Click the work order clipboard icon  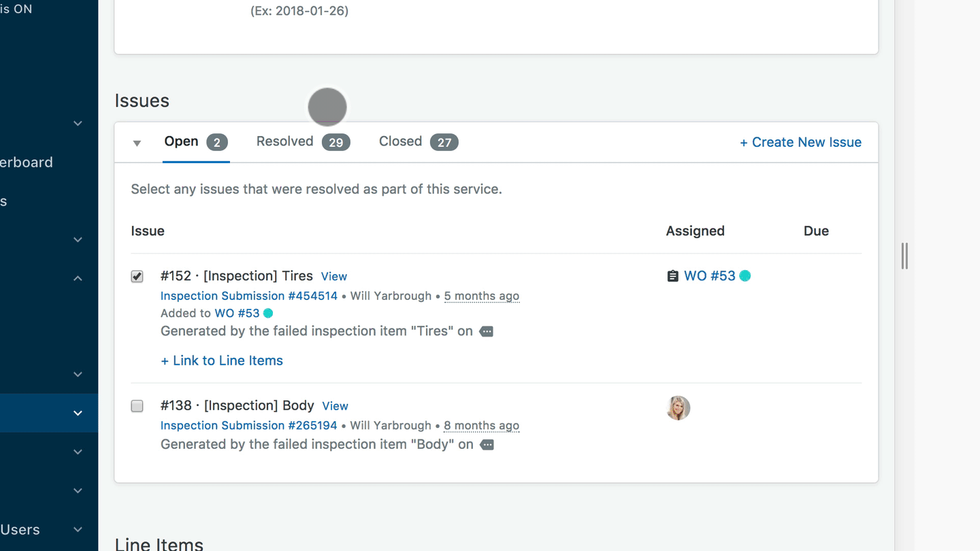pyautogui.click(x=672, y=276)
